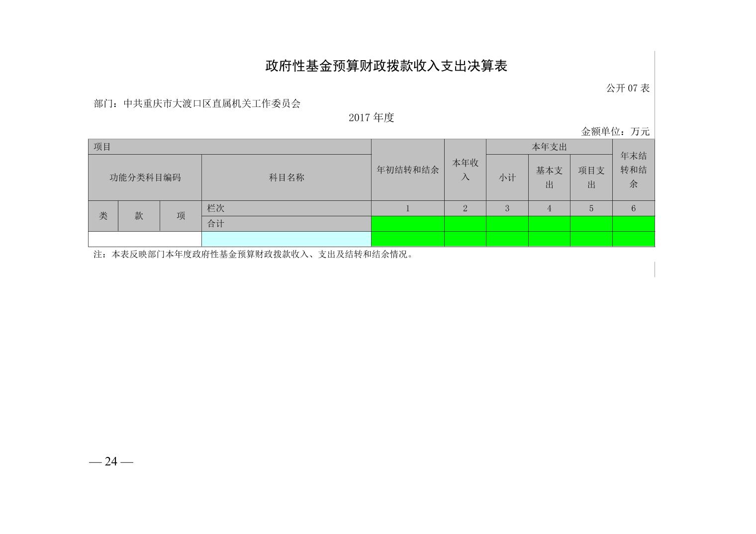This screenshot has width=756, height=534.
Task: Click the light blue empty subject name cell
Action: point(286,239)
